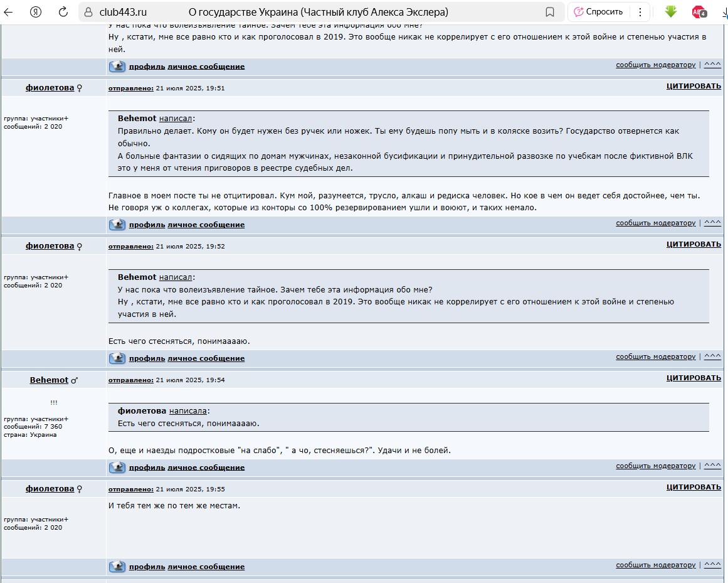728x583 pixels.
Task: Click profile icon under 'И тебя тем же' message
Action: [x=117, y=567]
